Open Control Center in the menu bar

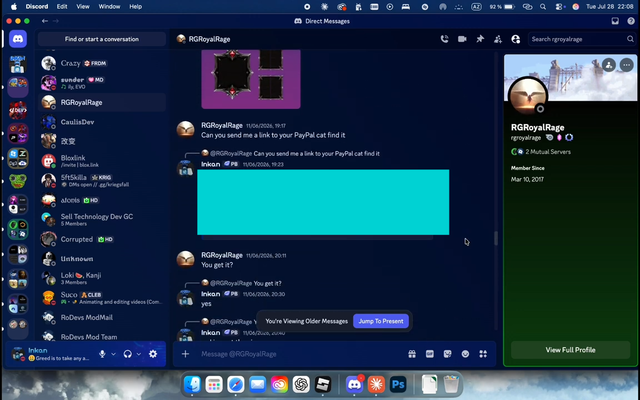pyautogui.click(x=559, y=7)
